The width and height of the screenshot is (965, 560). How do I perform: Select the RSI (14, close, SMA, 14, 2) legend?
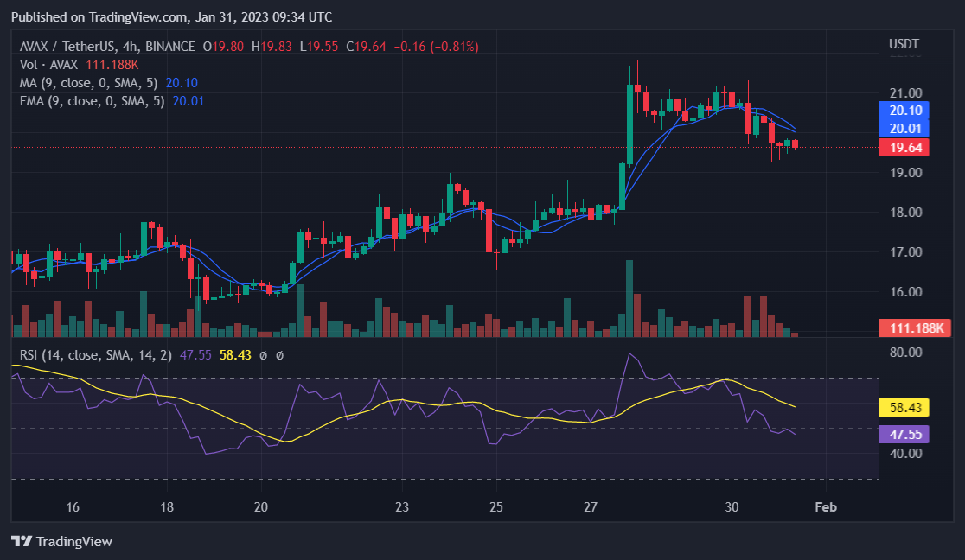click(96, 355)
